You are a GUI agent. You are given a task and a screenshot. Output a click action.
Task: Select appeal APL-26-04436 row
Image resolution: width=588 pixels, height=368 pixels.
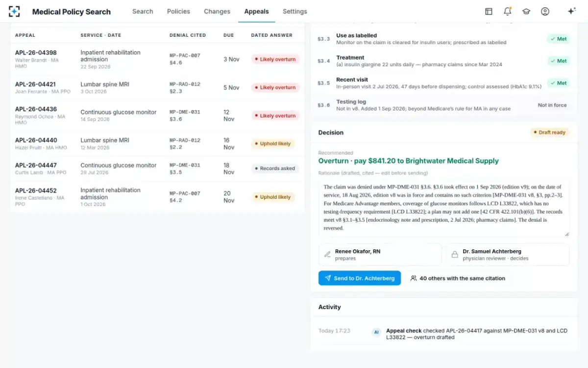(157, 116)
